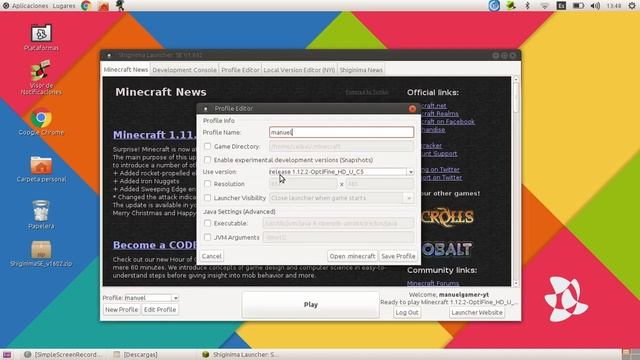Viewport: 640px width, 360px height.
Task: Open the Lugares menu
Action: (x=64, y=6)
